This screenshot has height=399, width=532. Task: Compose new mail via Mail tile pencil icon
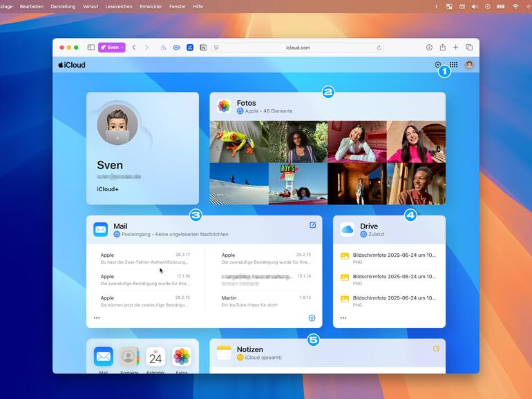pyautogui.click(x=313, y=225)
